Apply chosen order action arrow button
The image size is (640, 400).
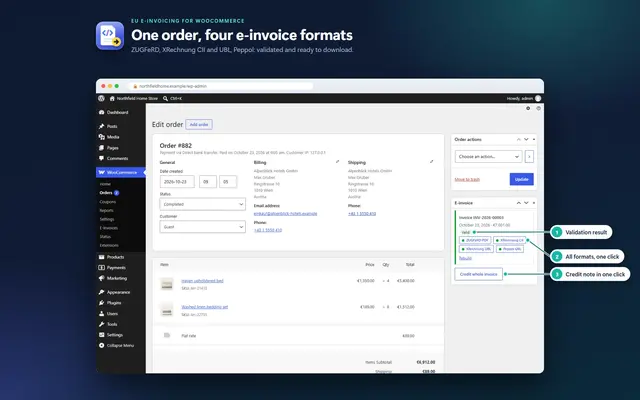point(529,156)
